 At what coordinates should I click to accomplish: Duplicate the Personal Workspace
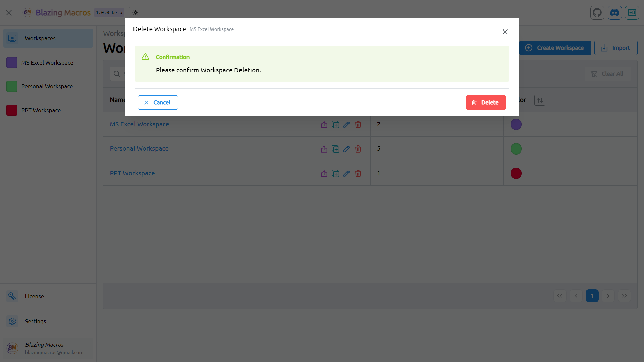[335, 149]
